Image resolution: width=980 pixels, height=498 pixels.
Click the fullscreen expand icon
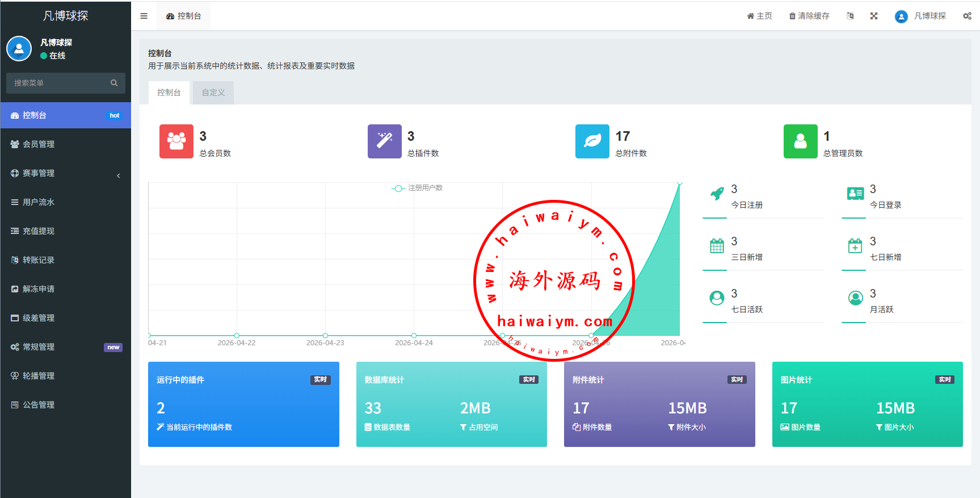coord(873,16)
